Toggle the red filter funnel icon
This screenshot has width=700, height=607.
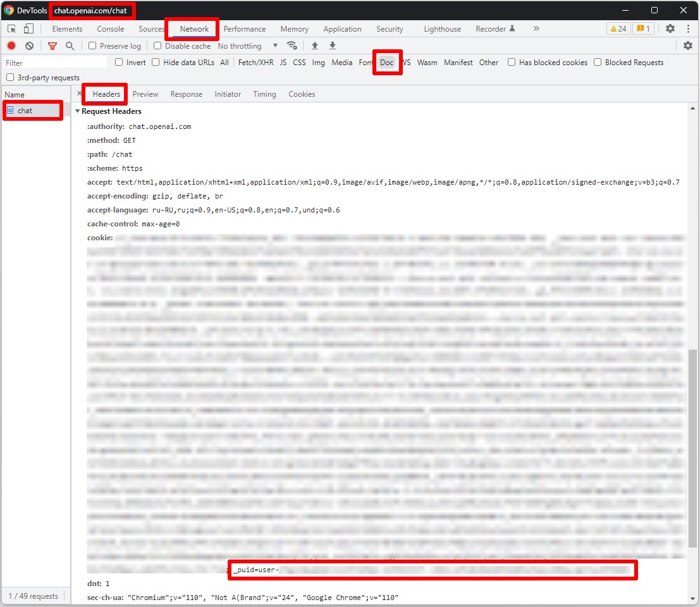coord(52,46)
